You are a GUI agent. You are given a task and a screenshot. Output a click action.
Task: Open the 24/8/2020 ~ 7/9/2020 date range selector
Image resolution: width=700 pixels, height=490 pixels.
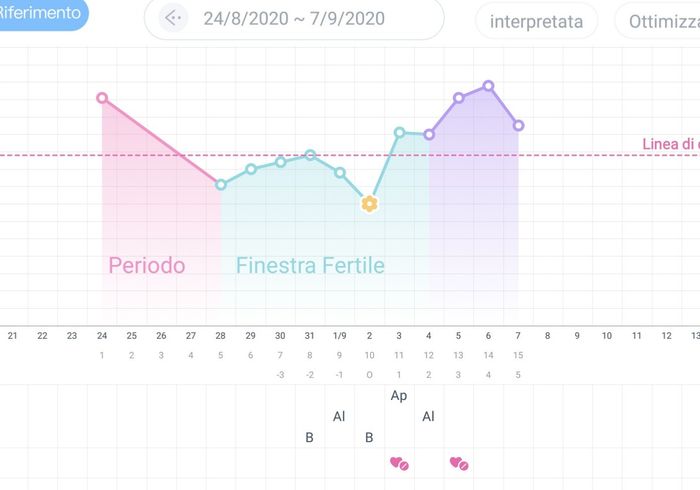pyautogui.click(x=294, y=18)
